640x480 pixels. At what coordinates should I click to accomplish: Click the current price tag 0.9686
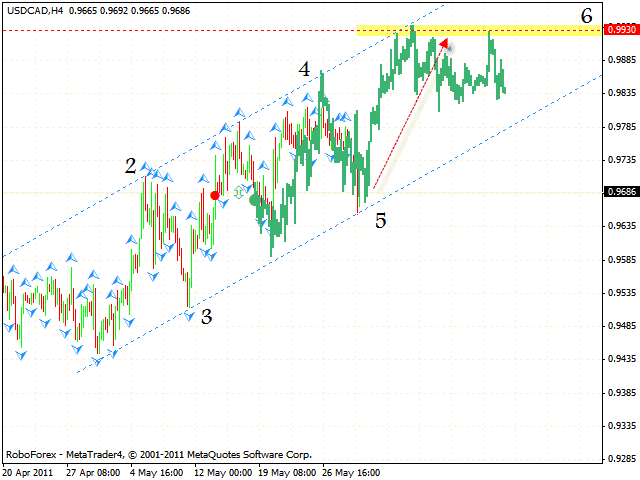(620, 192)
